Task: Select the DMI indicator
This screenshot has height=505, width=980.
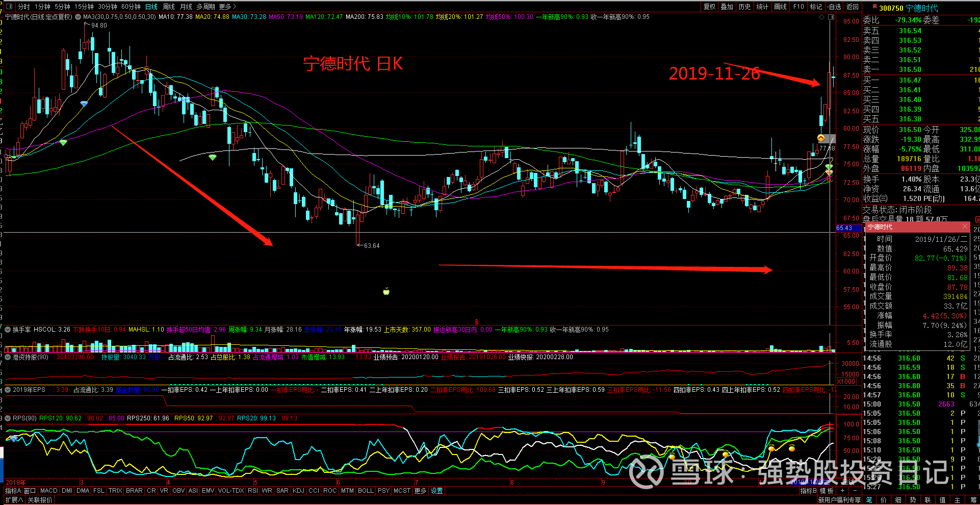Action: (67, 491)
